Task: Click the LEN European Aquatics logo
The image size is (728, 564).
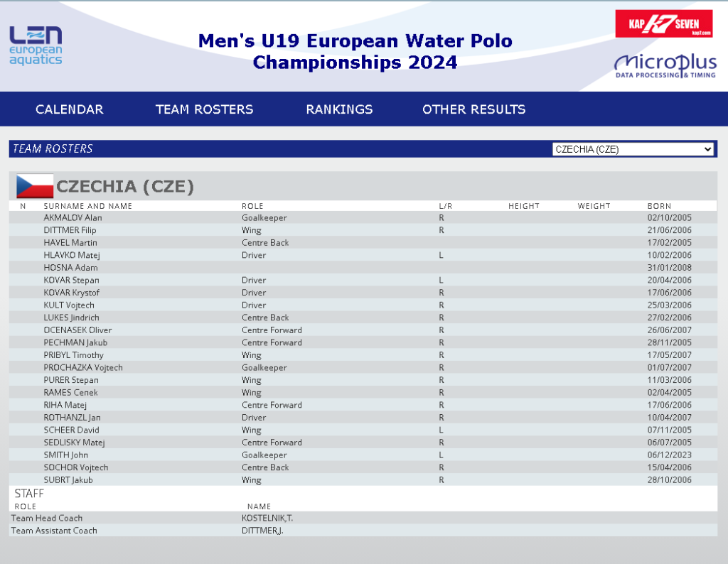Action: tap(36, 45)
